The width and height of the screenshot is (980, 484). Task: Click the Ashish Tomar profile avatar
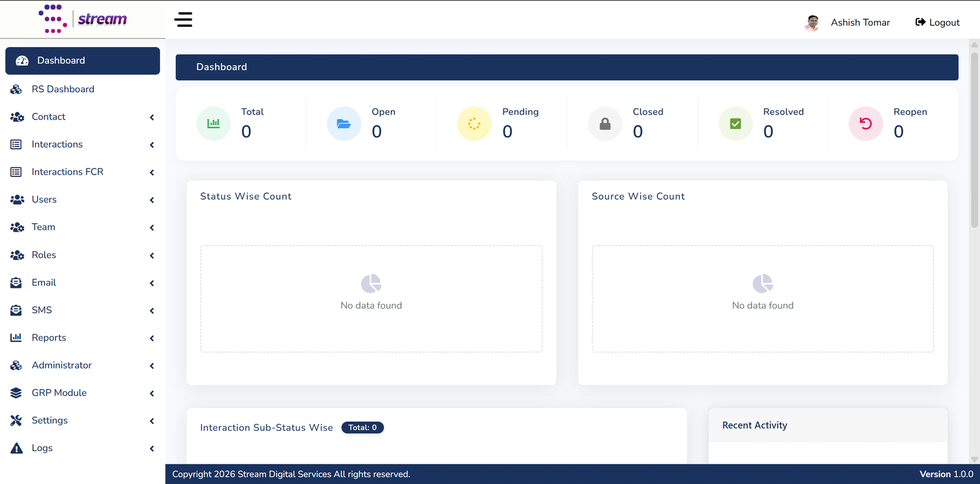812,23
